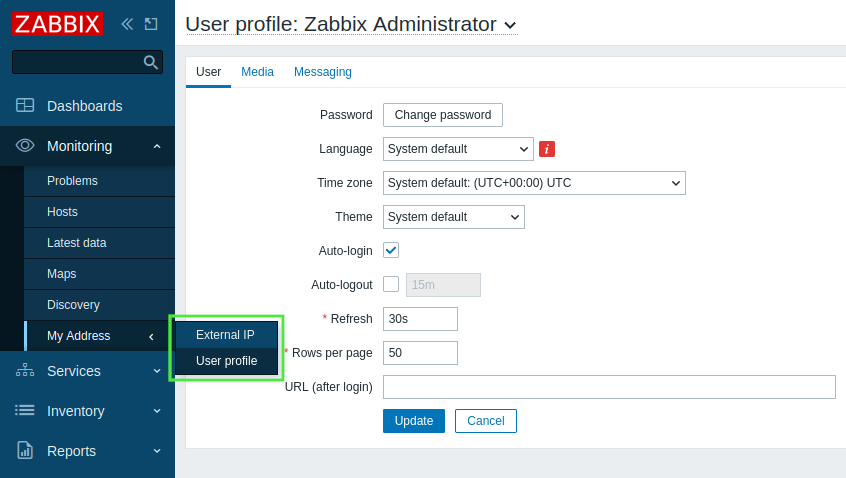Click the Time zone label
This screenshot has width=846, height=478.
[345, 183]
